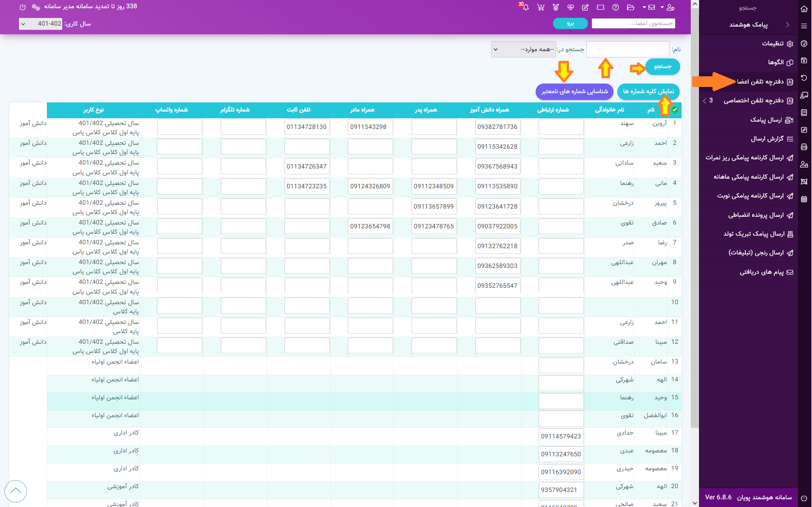Screen dimensions: 812x507
Task: Open تنظیمات in the sidebar menu
Action: click(772, 43)
